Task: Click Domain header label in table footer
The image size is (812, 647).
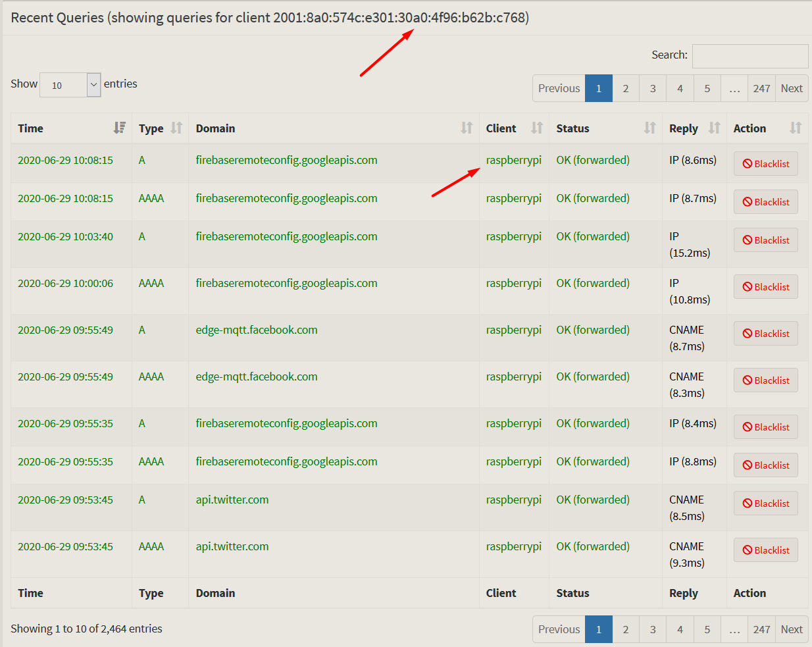Action: point(215,593)
